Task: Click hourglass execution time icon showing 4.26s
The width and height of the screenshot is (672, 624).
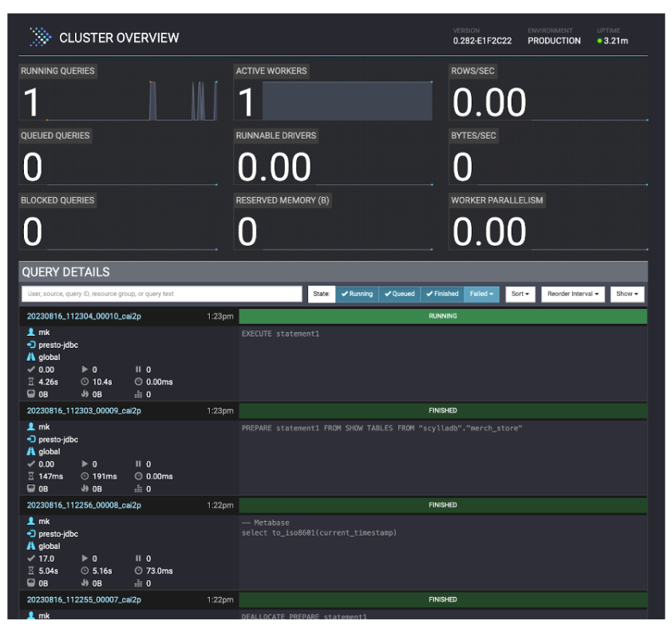Action: tap(31, 381)
